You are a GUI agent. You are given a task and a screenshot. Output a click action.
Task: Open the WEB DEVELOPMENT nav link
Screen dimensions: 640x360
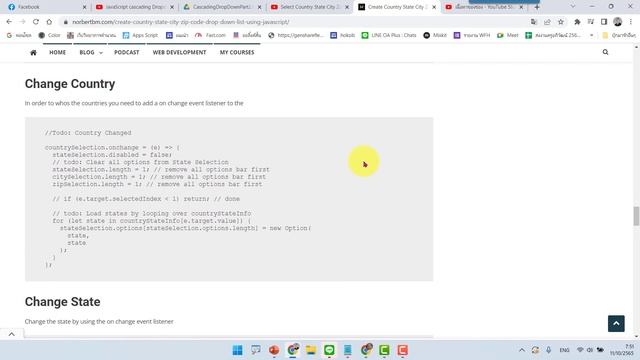click(x=179, y=52)
